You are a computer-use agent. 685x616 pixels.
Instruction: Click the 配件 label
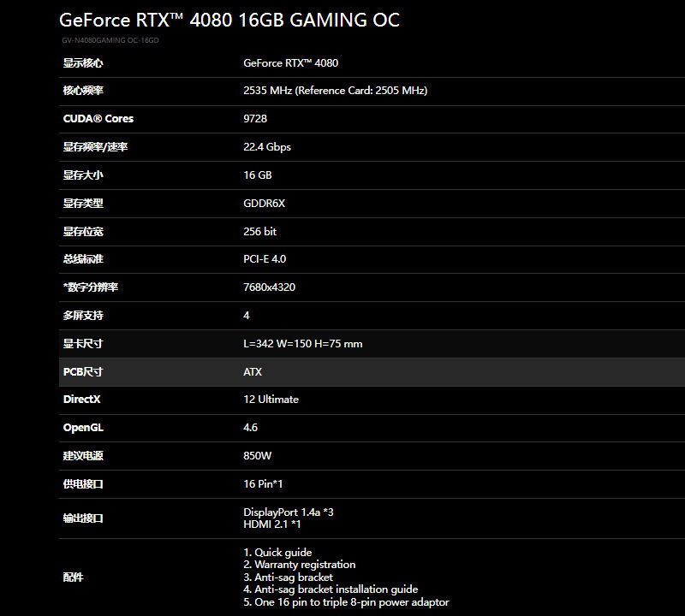[73, 577]
